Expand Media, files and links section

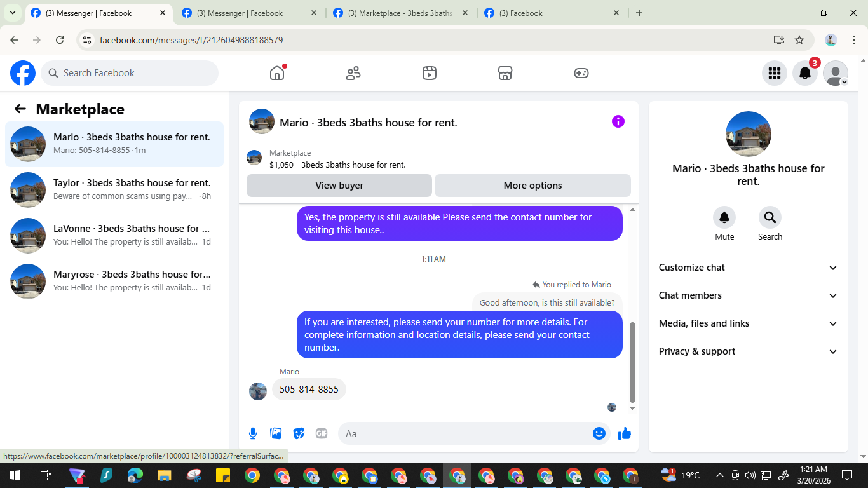click(x=749, y=323)
